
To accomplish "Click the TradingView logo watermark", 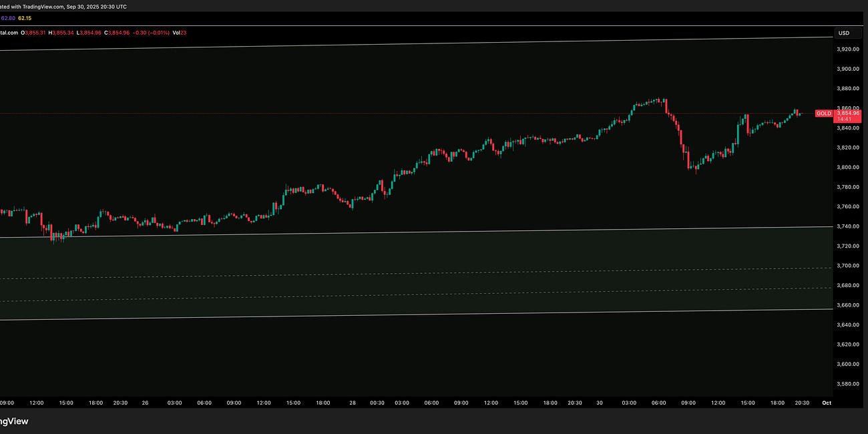I will pyautogui.click(x=15, y=421).
